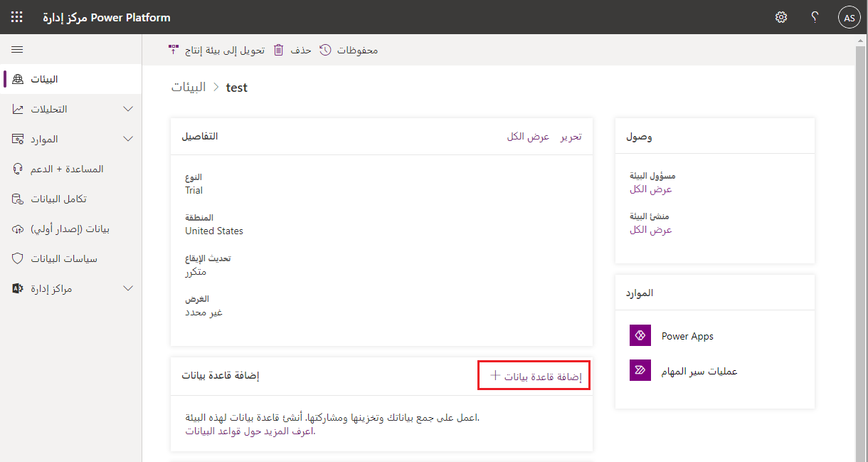Viewport: 868px width, 462px height.
Task: Click the البيئات breadcrumb link
Action: (189, 87)
